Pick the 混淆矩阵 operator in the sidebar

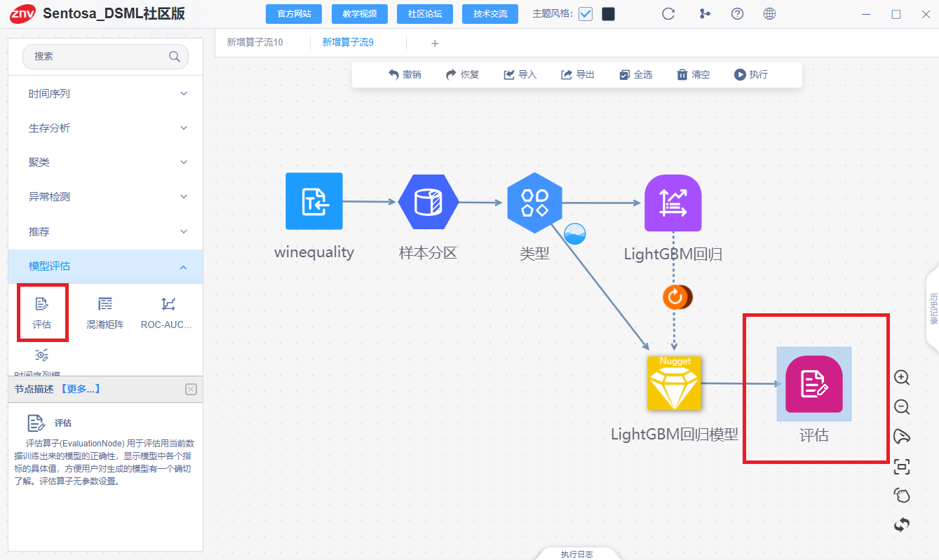click(x=105, y=312)
